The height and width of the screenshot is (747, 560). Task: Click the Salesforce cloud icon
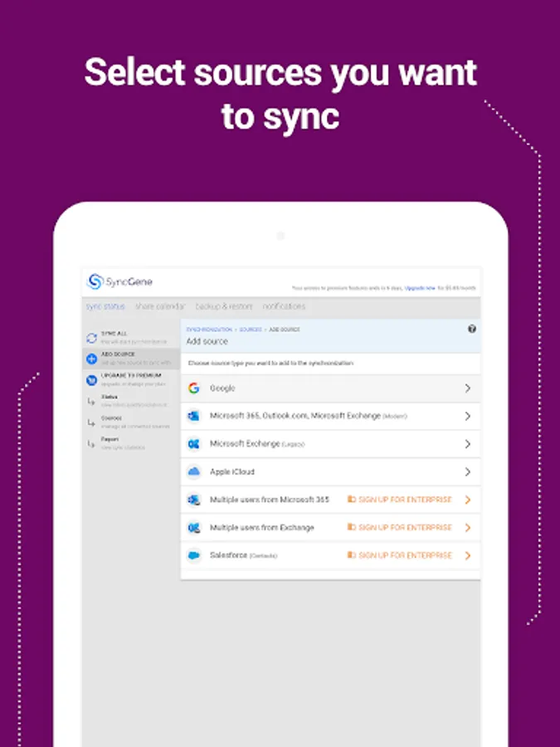(x=193, y=555)
